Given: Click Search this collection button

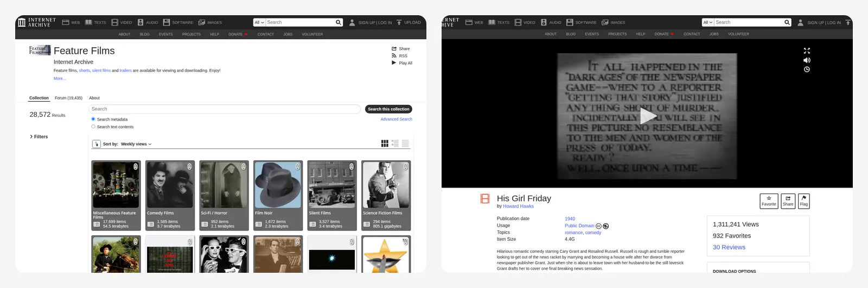Looking at the screenshot, I should click(388, 109).
